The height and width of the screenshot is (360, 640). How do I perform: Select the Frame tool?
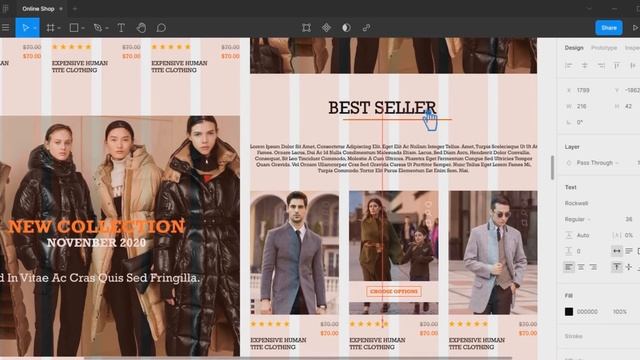click(x=50, y=28)
